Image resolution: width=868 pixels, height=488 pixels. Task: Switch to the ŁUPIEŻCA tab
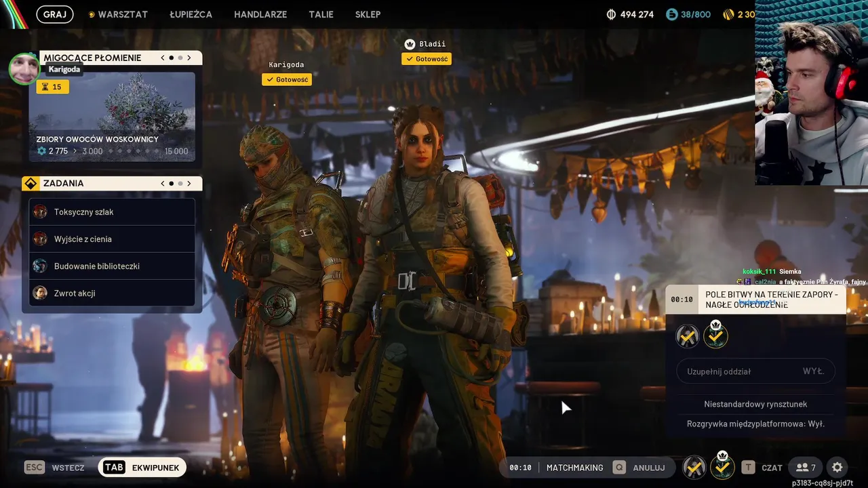coord(191,14)
